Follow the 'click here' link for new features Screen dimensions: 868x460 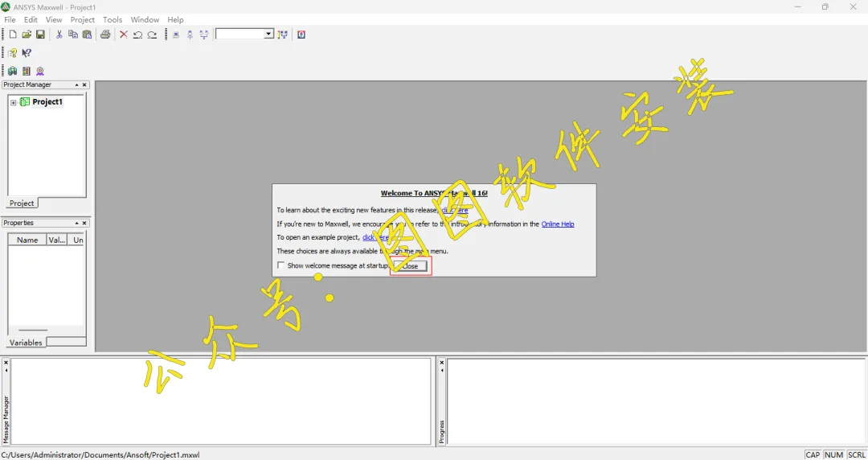click(454, 210)
